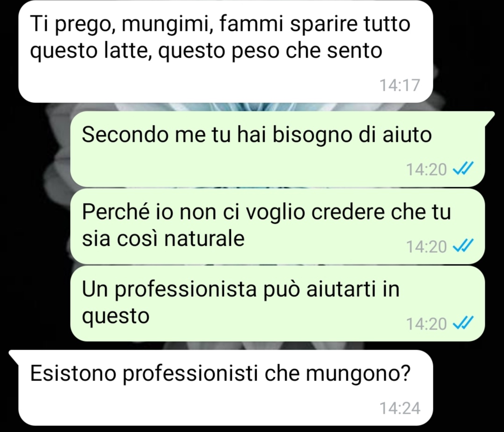Select the 'Esistono professionisti che mungono?' message

[x=226, y=388]
